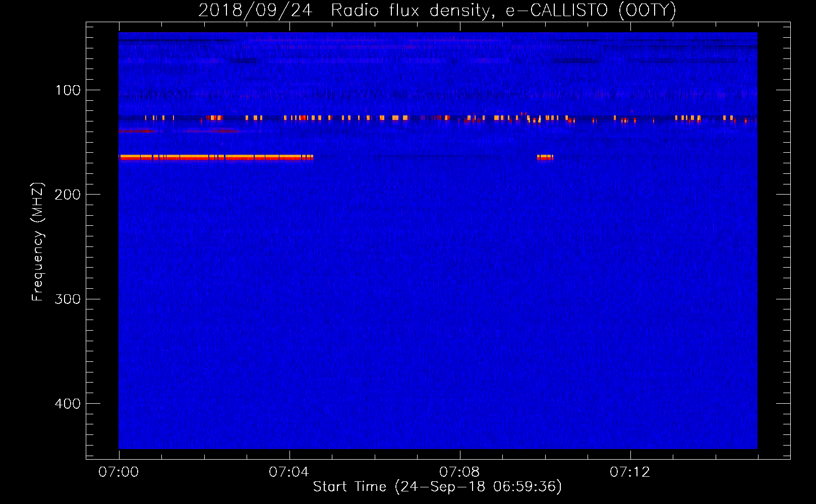This screenshot has height=504, width=816.
Task: Click the '07:12' time tick label
Action: pyautogui.click(x=630, y=472)
